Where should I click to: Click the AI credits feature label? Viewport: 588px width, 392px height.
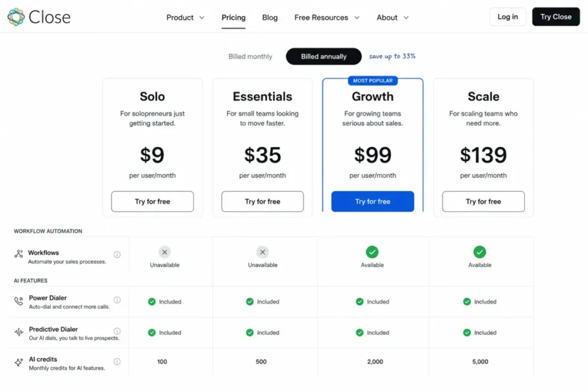point(43,359)
